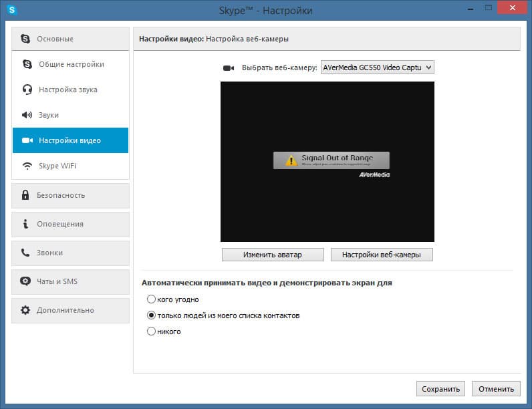Click the info icon beside Оповещения

coord(25,224)
